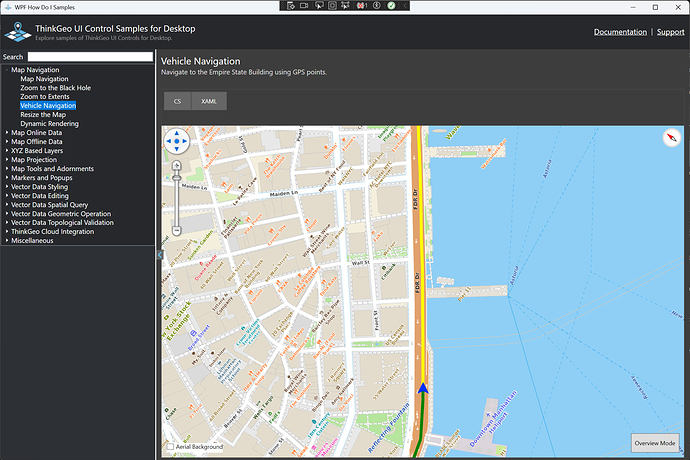Click the blue vehicle arrow marker
Viewport: 690px width, 460px height.
423,388
